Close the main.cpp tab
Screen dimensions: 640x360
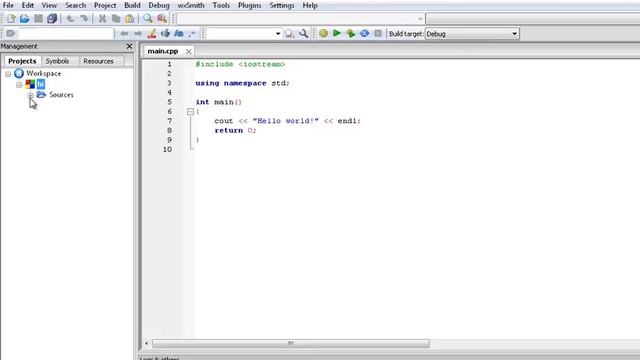(x=188, y=51)
